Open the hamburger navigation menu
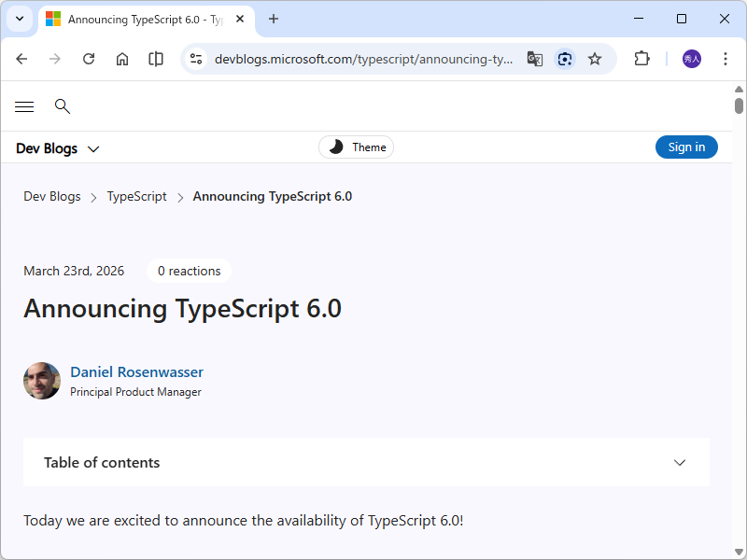 click(x=24, y=106)
